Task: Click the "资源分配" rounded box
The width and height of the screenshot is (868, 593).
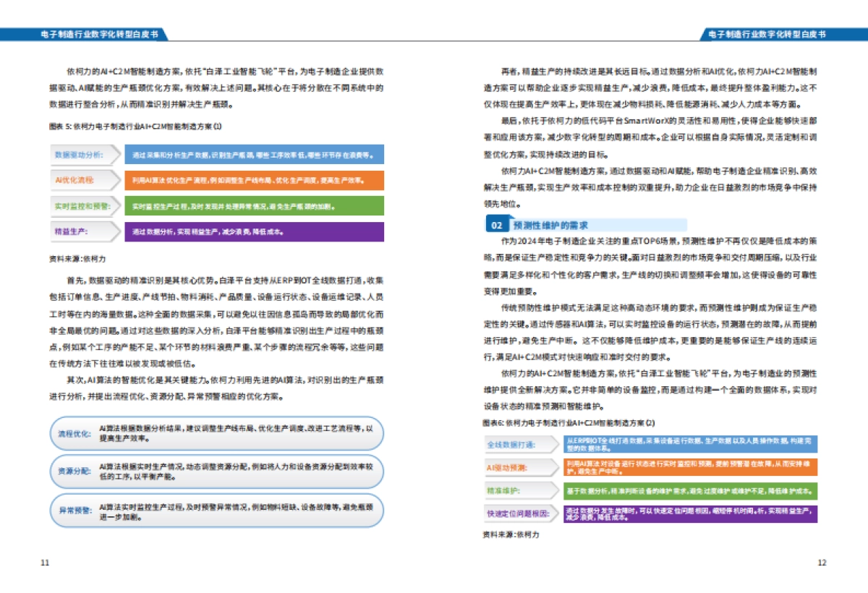Action: 216,472
